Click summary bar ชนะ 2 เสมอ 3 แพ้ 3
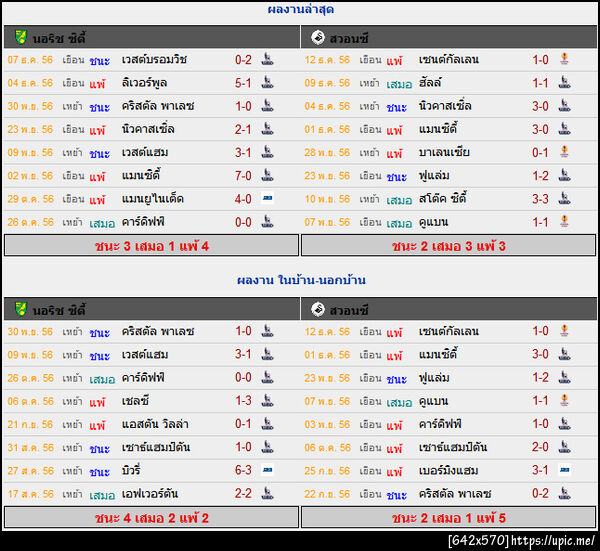 pyautogui.click(x=448, y=246)
